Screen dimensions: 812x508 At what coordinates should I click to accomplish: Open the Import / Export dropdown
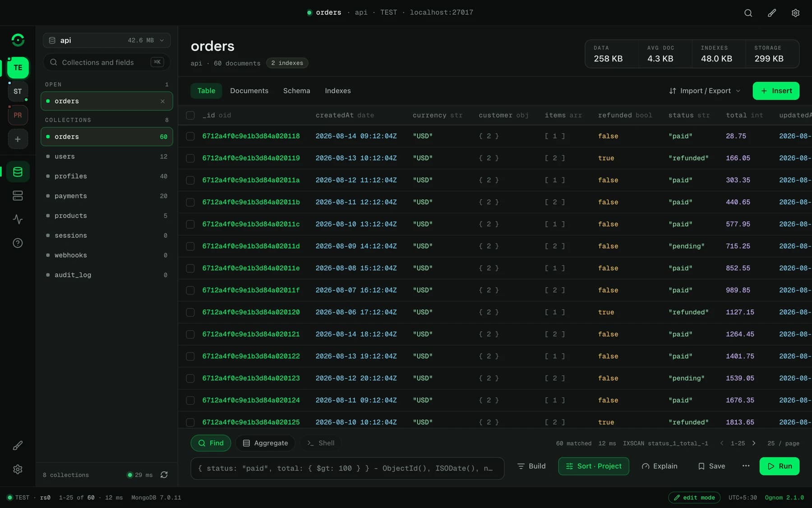(x=705, y=91)
